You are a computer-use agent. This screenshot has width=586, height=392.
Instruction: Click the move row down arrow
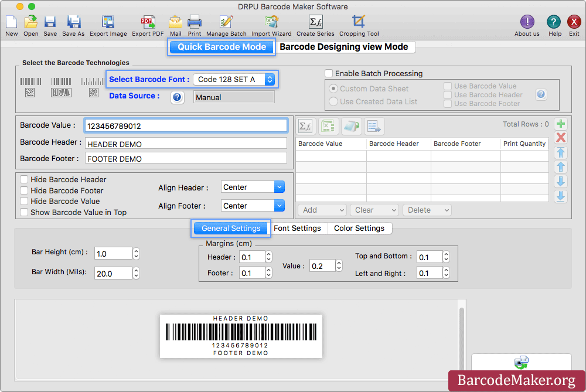point(561,182)
